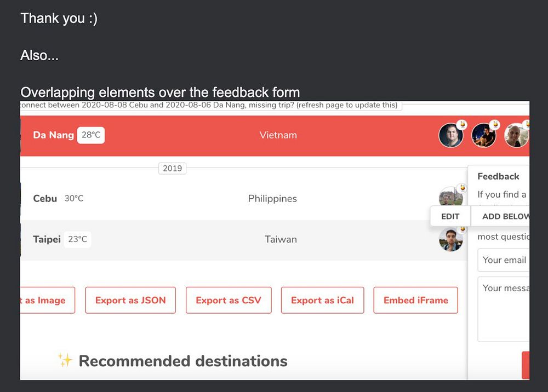Click the partially visible Export as Image button
The image size is (548, 392).
tap(48, 300)
